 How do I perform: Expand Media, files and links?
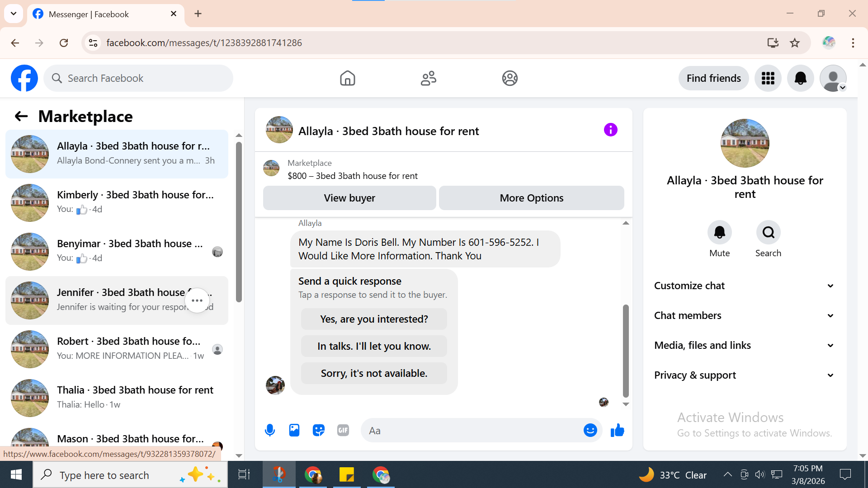click(744, 345)
